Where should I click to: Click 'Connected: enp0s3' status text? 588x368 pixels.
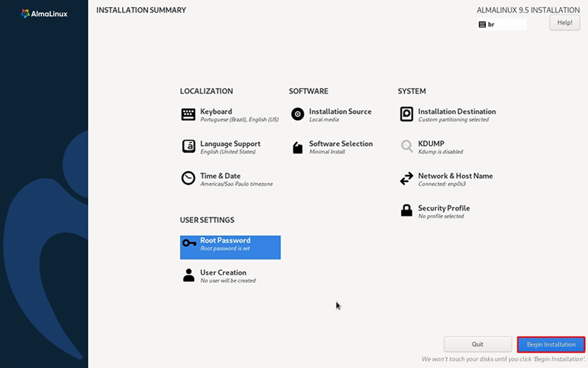click(x=442, y=184)
